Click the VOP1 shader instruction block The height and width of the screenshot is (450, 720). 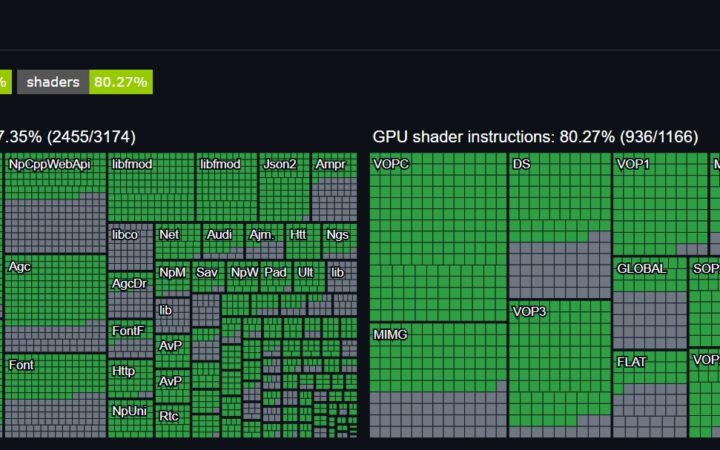(x=660, y=204)
